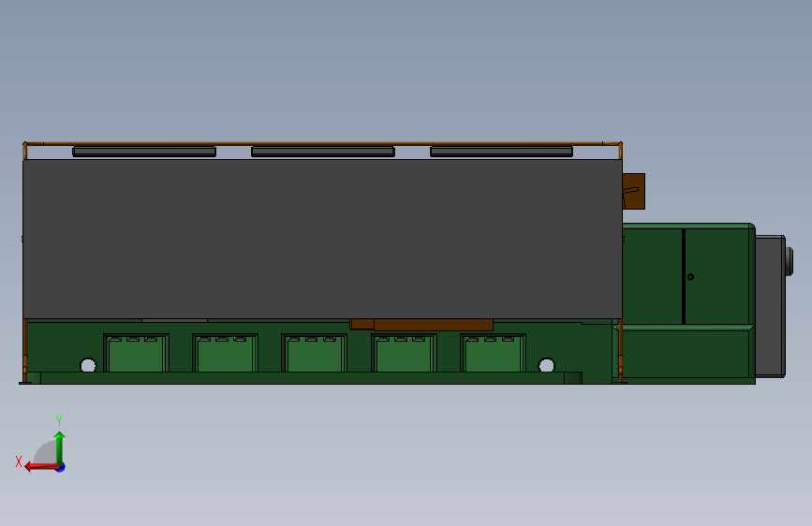Pick the small round hole on green housing

tap(690, 277)
